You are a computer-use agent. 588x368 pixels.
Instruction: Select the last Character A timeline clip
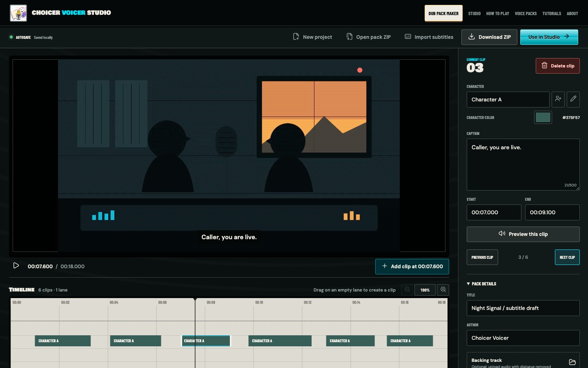click(410, 341)
